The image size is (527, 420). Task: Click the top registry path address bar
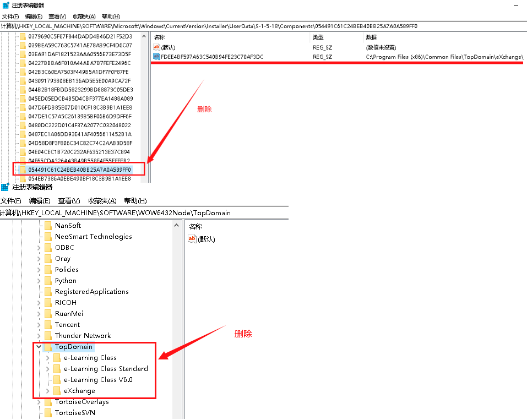coord(263,26)
